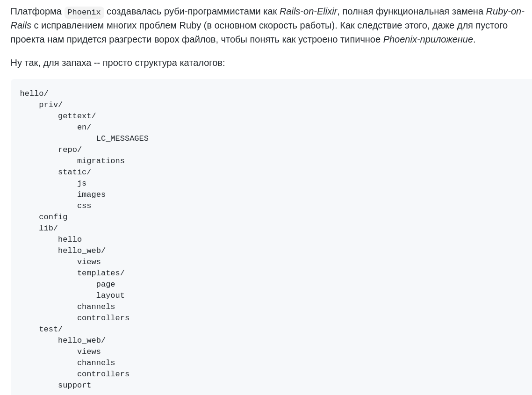Click the inline code word "Phoenix"
The width and height of the screenshot is (532, 395).
(x=84, y=12)
